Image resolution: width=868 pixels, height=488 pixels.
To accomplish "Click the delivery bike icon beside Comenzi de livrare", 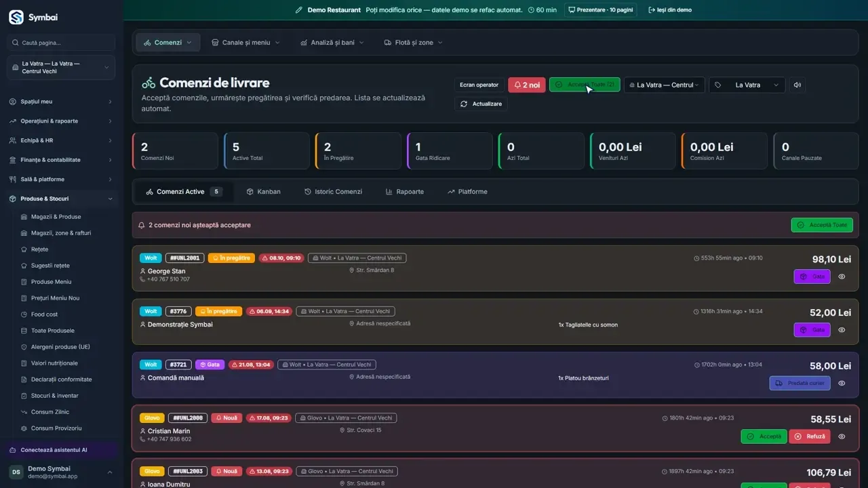I will click(149, 83).
